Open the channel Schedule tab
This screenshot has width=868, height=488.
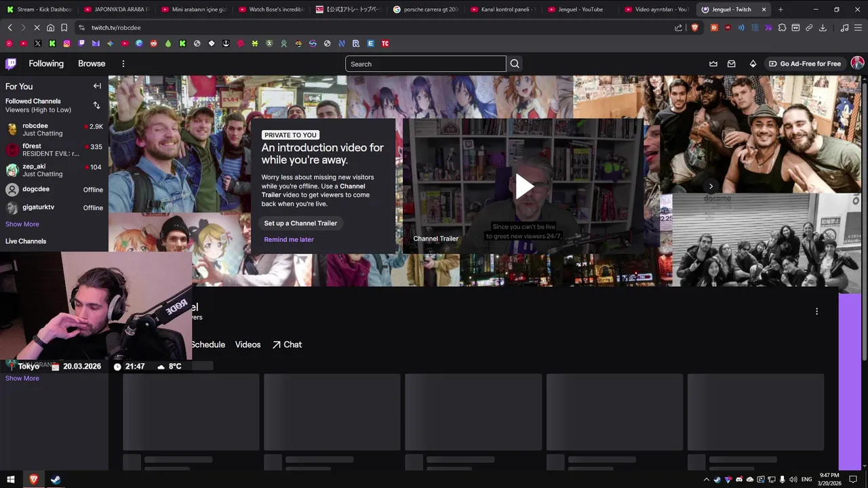click(x=208, y=344)
